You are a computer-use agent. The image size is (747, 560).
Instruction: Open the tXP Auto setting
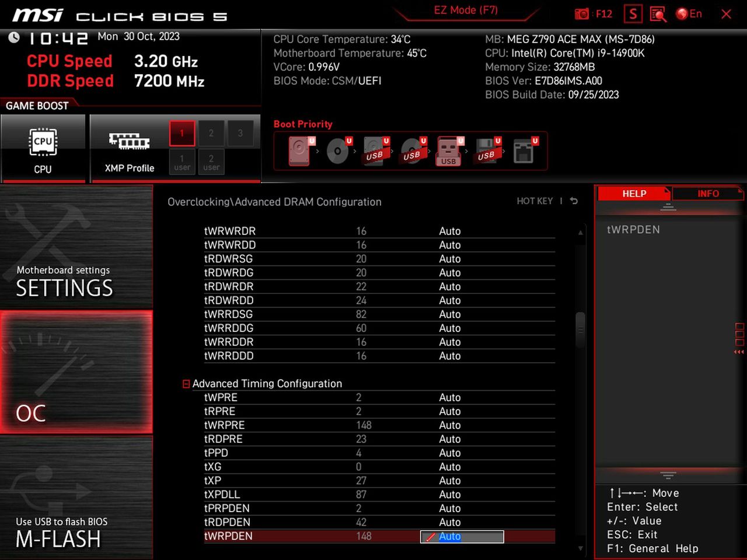(x=450, y=481)
